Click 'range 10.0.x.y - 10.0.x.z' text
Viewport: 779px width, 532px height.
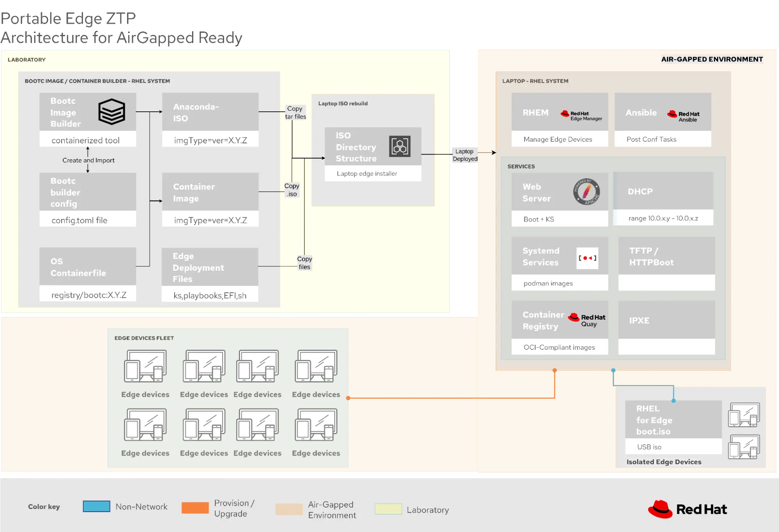[663, 218]
